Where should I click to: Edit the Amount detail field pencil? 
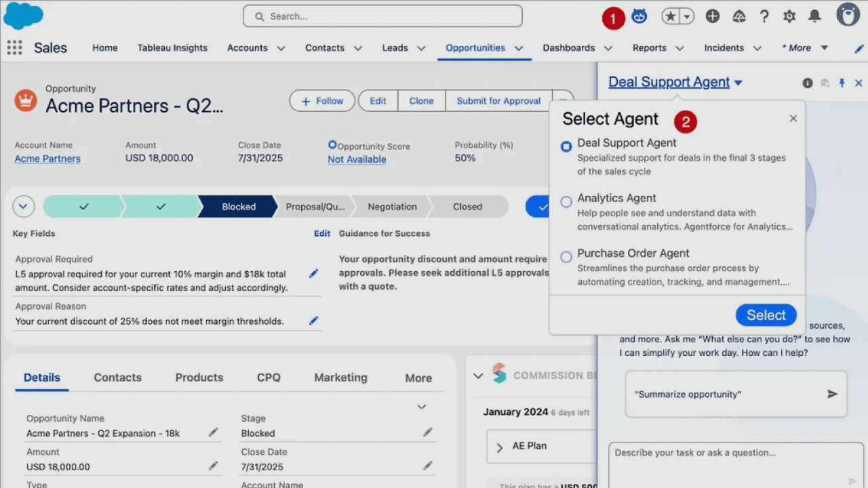point(214,466)
